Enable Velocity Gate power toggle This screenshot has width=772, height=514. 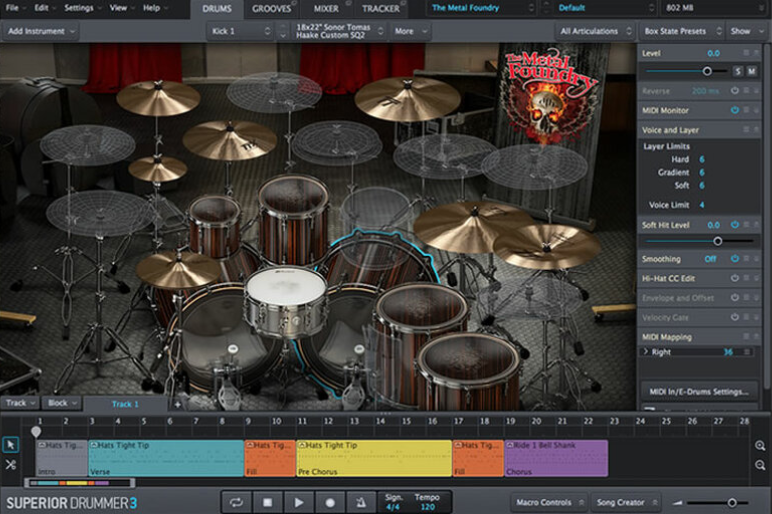tap(735, 317)
